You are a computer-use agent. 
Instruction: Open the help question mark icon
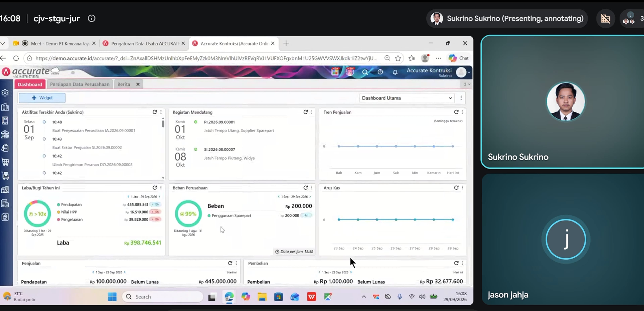[x=380, y=72]
